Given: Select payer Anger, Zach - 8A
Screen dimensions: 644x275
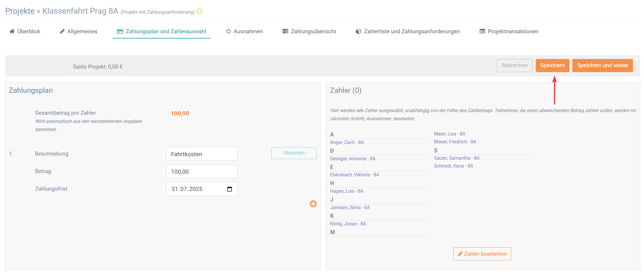Looking at the screenshot, I should (x=347, y=142).
